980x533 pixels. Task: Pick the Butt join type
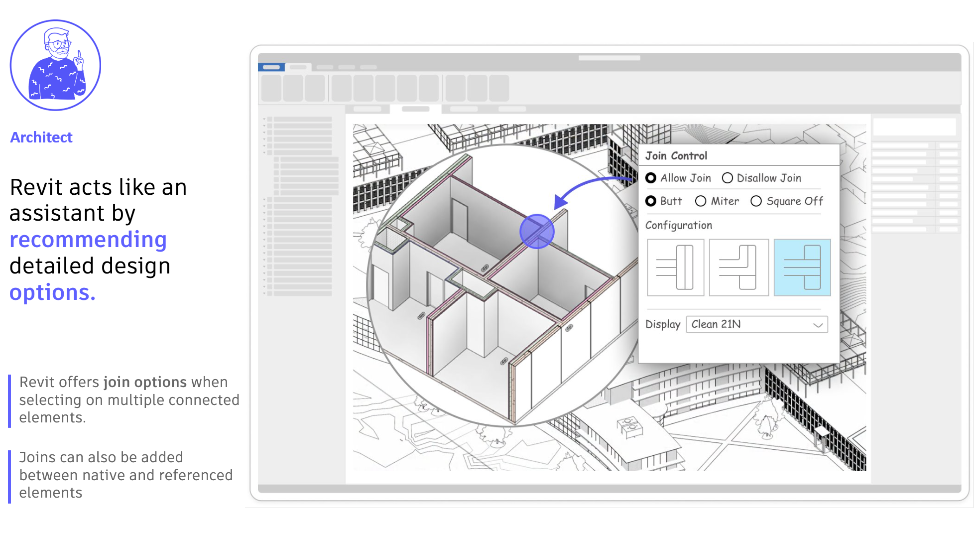coord(651,201)
